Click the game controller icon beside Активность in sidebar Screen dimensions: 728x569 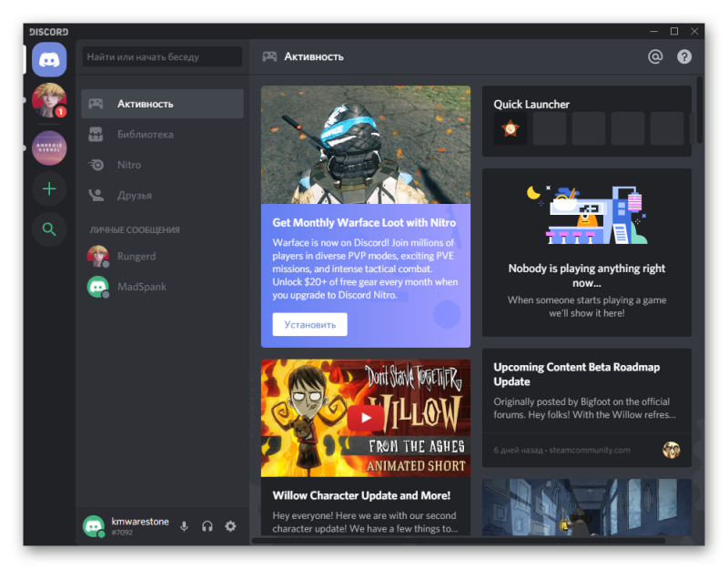point(96,104)
